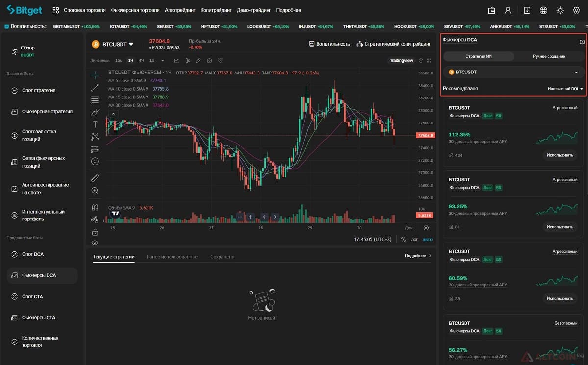The width and height of the screenshot is (588, 365).
Task: Click the pie chart icon beside Tradingview
Action: coord(421,60)
